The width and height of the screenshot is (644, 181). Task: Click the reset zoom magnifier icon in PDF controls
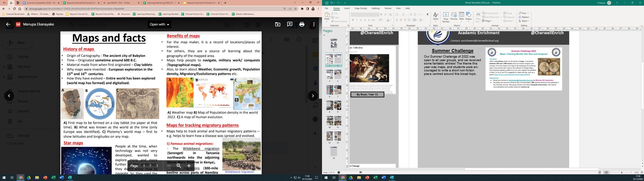pos(179,166)
